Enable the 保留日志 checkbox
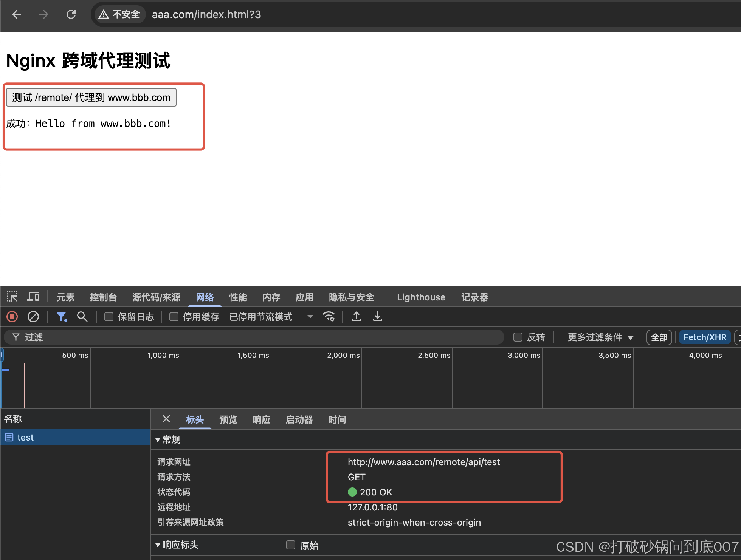741x560 pixels. click(x=109, y=317)
